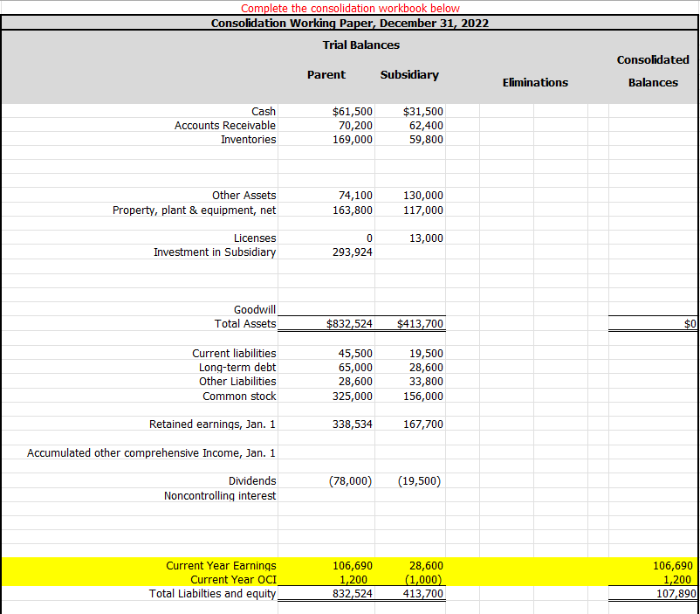The height and width of the screenshot is (614, 700).
Task: Click the Subsidiary column header
Action: (409, 74)
